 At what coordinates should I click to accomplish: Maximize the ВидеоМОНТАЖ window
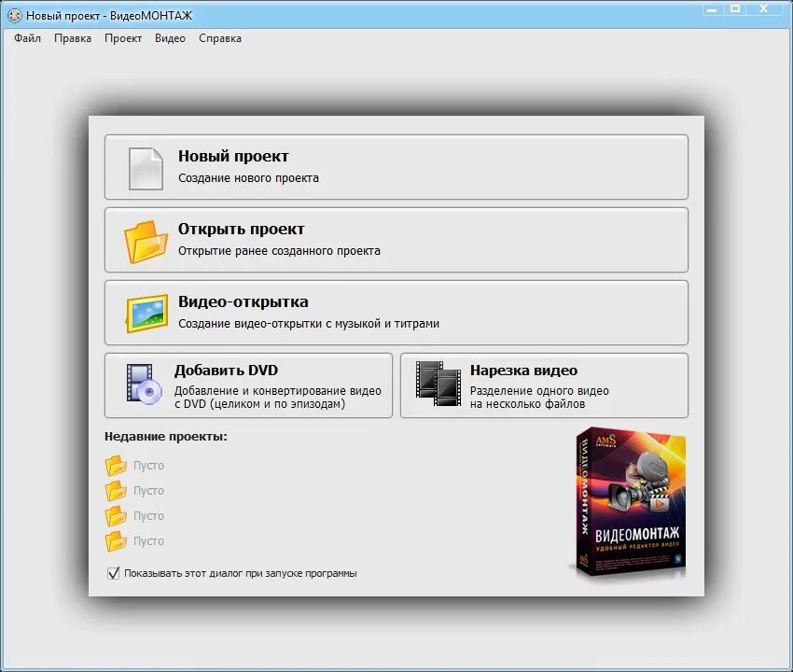[735, 9]
